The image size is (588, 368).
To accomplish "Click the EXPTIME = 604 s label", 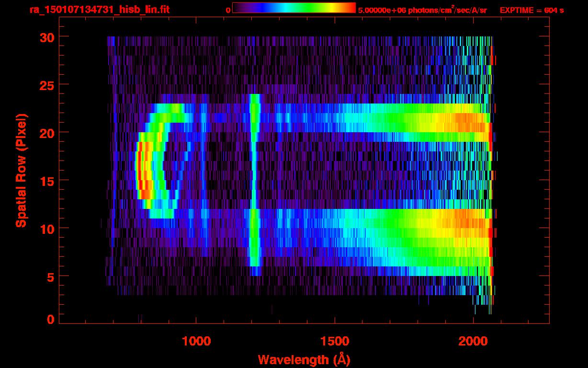I will [x=531, y=10].
